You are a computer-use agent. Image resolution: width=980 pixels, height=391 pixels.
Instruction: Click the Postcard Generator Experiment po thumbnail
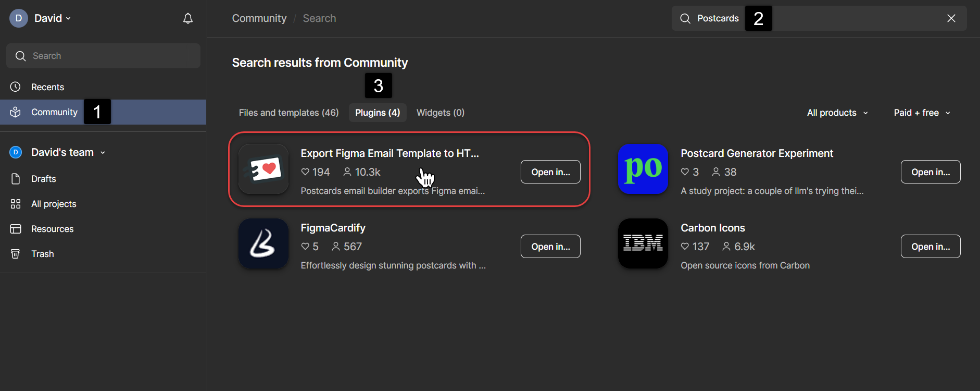[x=643, y=169]
